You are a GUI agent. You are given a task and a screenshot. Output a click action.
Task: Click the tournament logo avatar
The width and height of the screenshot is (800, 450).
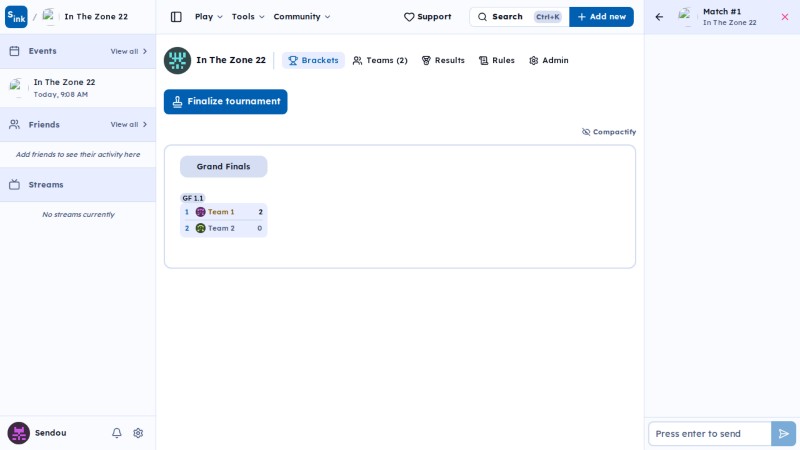point(177,60)
